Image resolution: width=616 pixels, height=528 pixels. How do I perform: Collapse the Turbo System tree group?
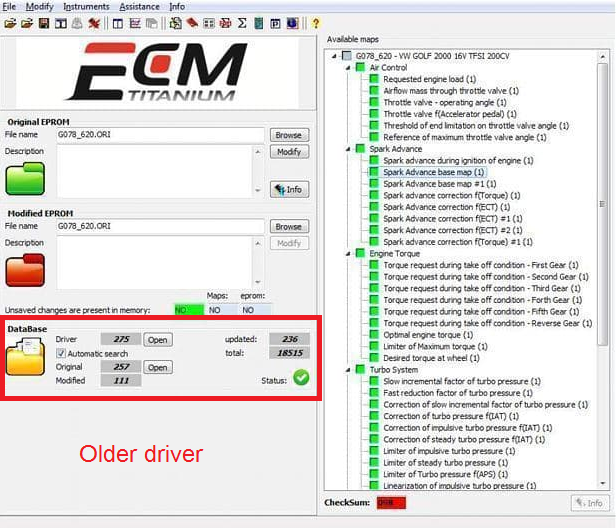[x=348, y=370]
